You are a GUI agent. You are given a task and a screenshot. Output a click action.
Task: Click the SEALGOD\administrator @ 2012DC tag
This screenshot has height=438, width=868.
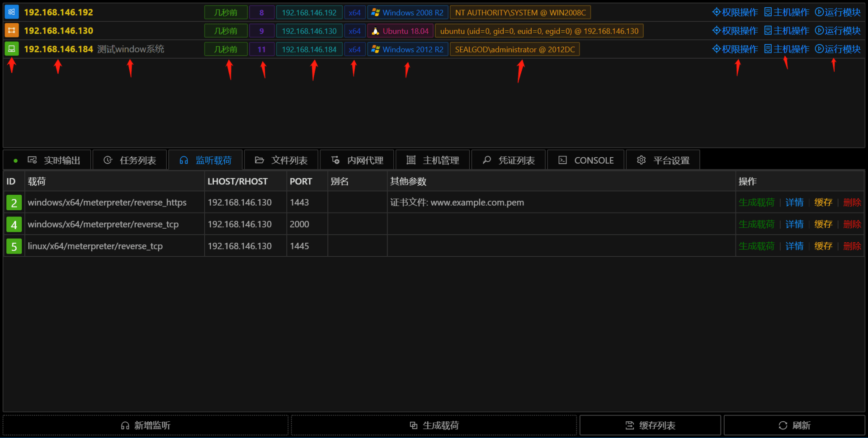[x=515, y=49]
